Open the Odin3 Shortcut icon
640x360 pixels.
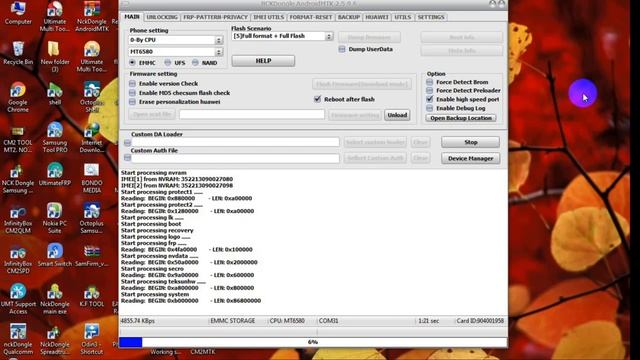point(91,340)
